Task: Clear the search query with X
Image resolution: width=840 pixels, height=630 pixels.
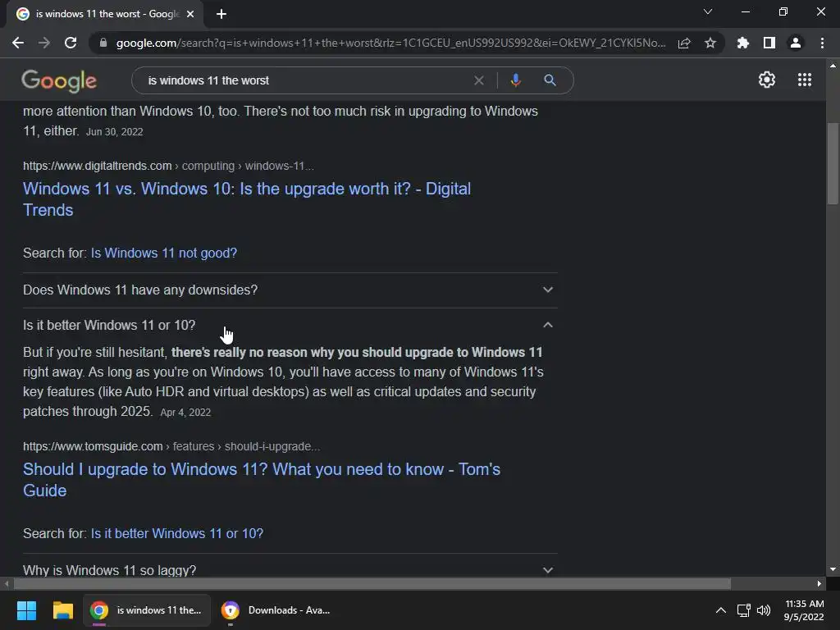Action: pos(479,80)
